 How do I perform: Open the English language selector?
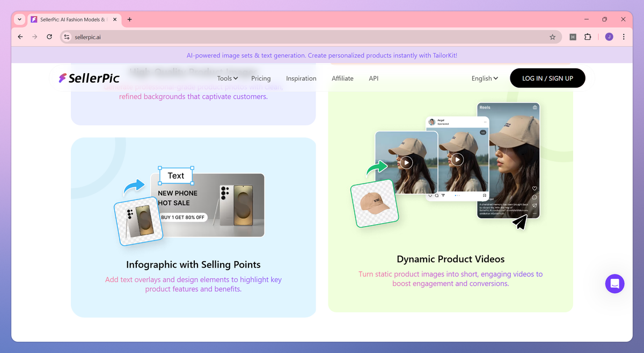(485, 78)
